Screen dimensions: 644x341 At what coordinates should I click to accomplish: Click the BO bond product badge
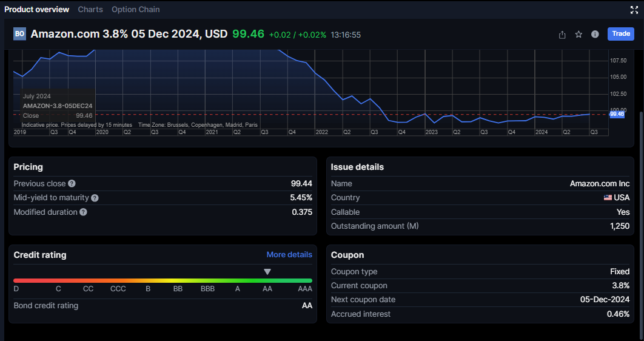(x=19, y=34)
